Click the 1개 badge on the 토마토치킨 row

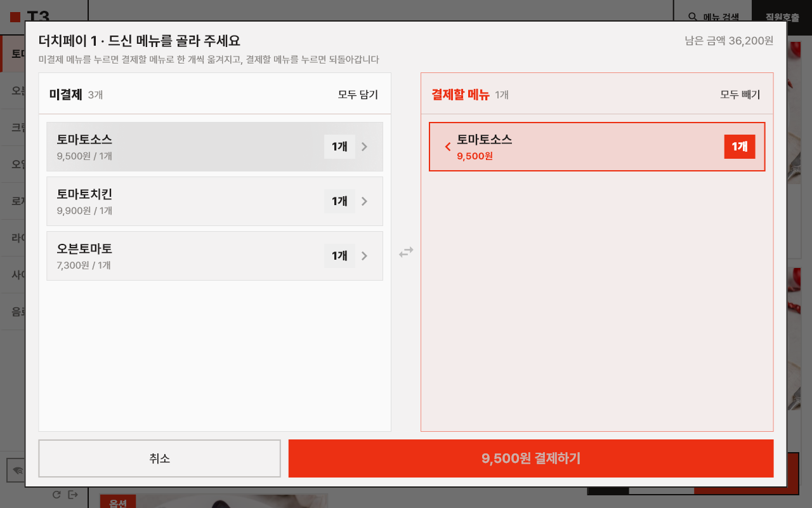click(x=339, y=201)
